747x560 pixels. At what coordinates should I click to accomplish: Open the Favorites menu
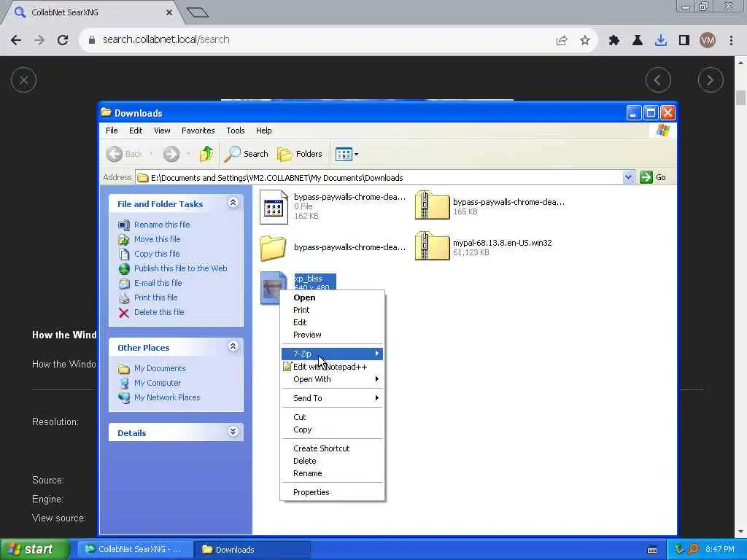[x=198, y=131]
